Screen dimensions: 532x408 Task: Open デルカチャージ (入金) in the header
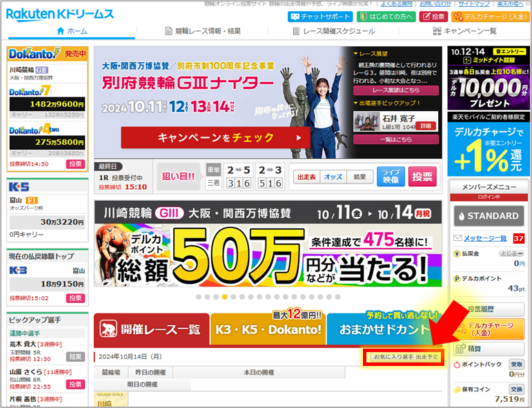[490, 17]
